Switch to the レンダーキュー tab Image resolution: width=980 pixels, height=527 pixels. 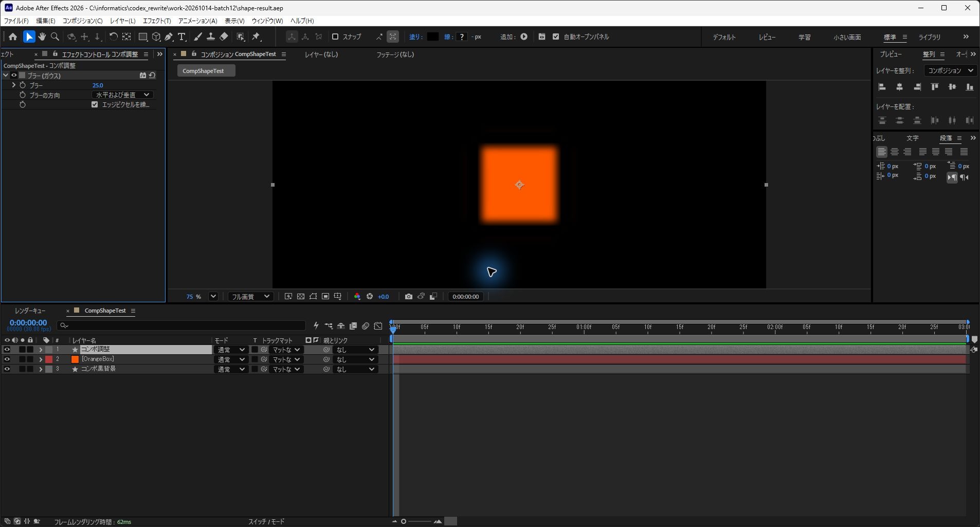[x=30, y=311]
